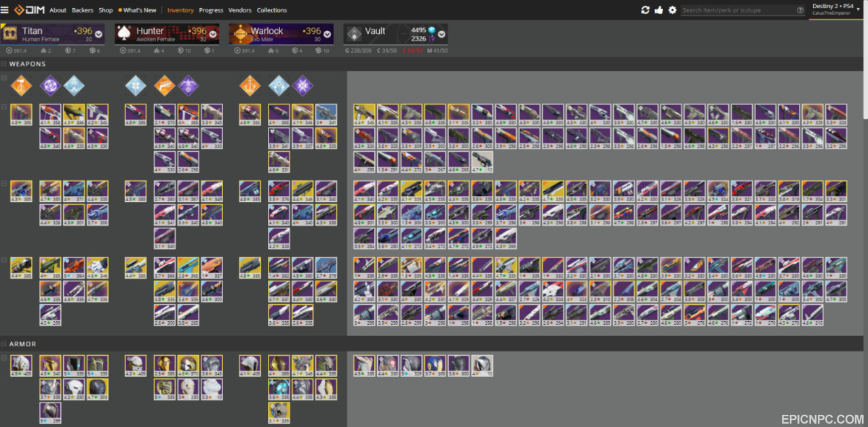Click the Vault character header
Image resolution: width=868 pixels, height=427 pixels.
pyautogui.click(x=396, y=34)
